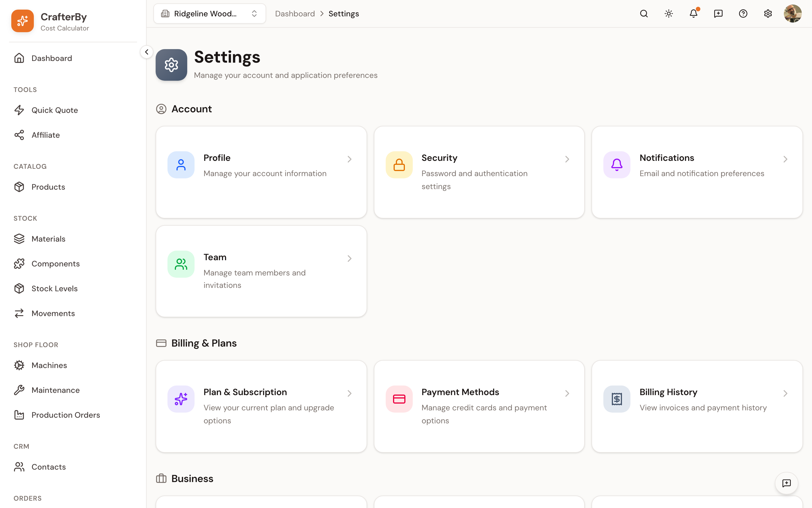This screenshot has height=508, width=812.
Task: Click the Security card lock icon
Action: pyautogui.click(x=399, y=165)
